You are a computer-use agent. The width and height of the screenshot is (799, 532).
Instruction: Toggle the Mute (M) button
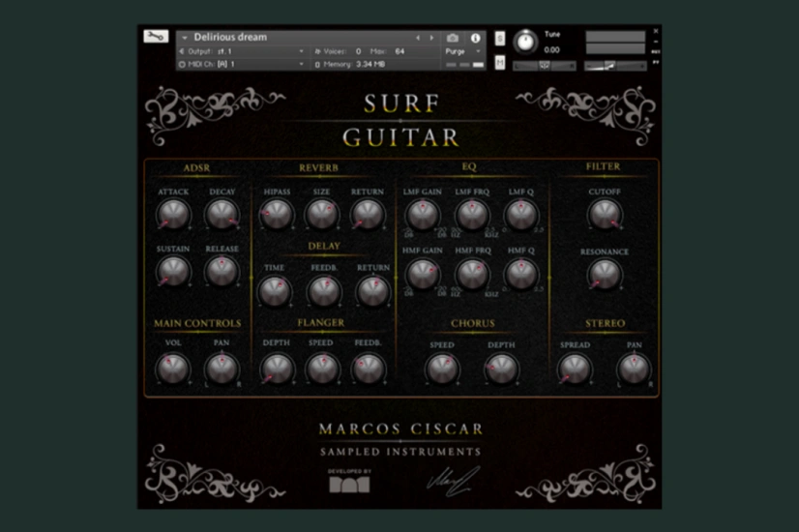[500, 63]
